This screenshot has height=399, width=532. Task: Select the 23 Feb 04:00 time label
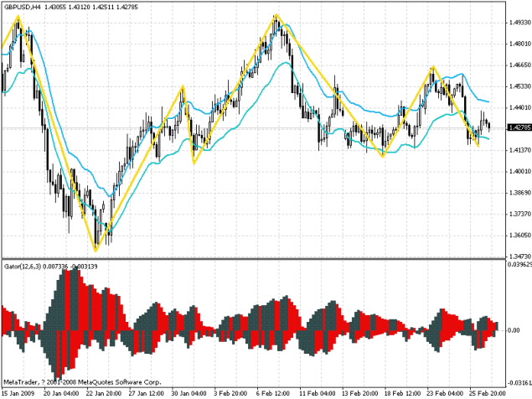445,393
